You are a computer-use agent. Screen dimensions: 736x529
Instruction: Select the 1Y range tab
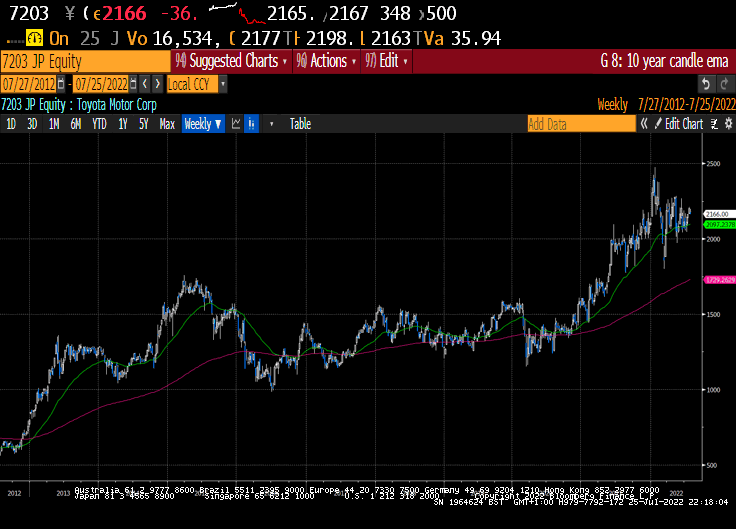tap(123, 124)
